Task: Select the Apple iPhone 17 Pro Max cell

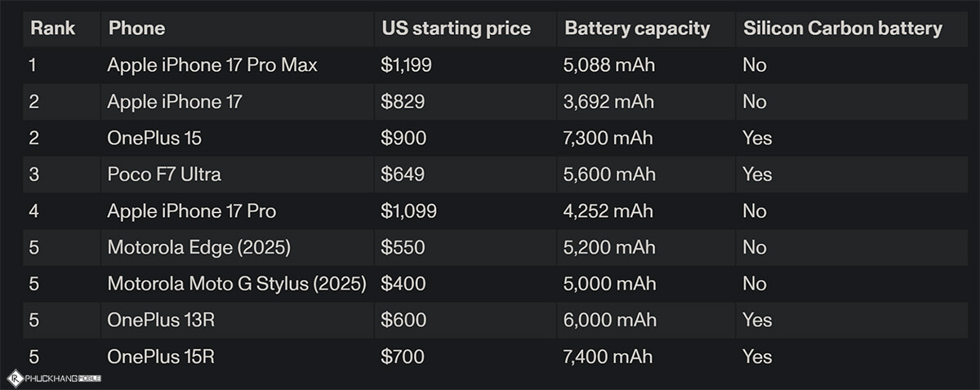Action: click(212, 65)
